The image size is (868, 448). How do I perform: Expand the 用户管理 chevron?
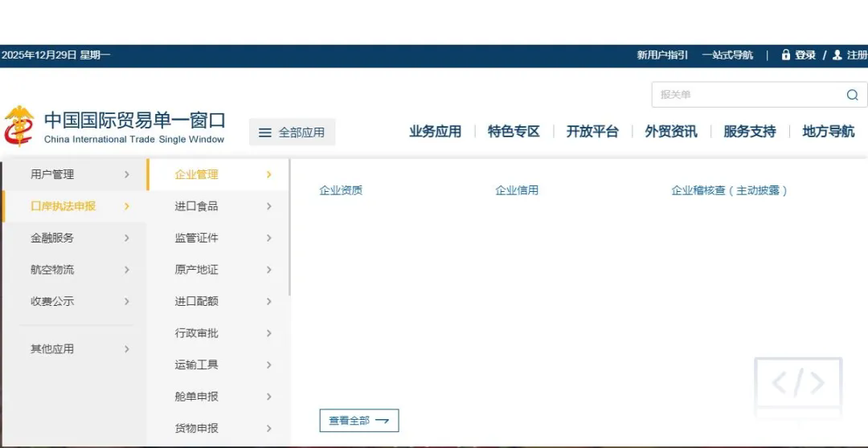click(127, 174)
